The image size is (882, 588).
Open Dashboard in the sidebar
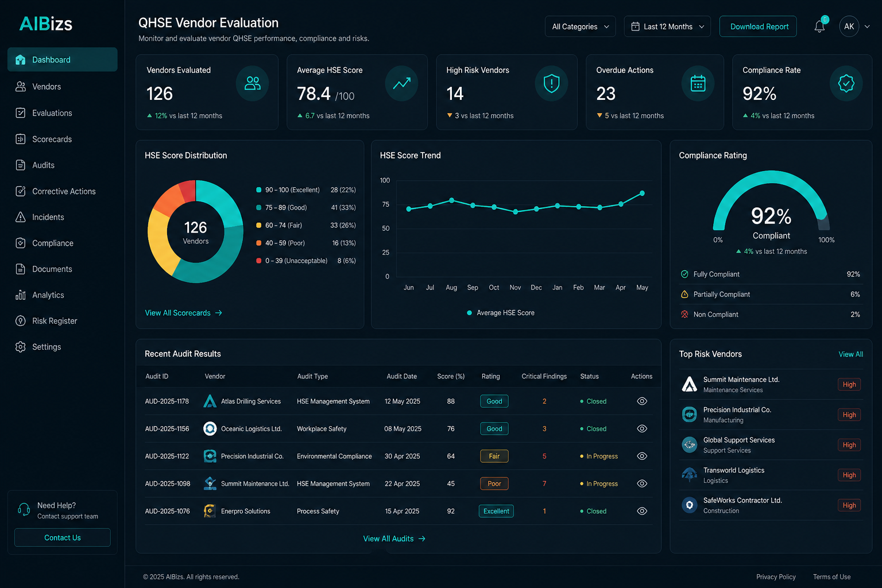(62, 60)
